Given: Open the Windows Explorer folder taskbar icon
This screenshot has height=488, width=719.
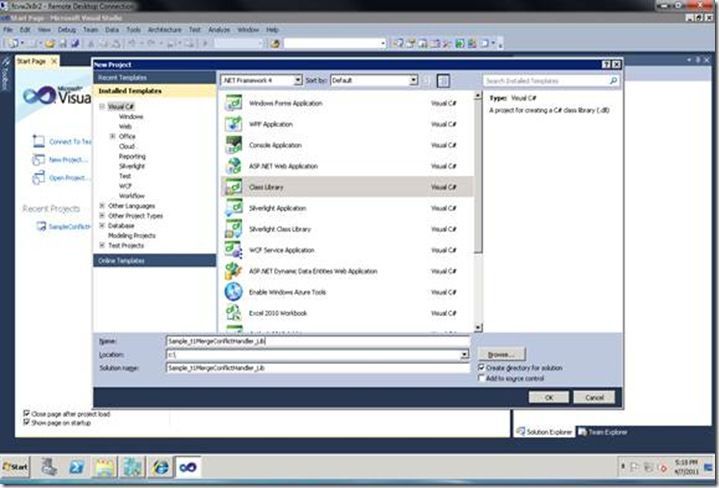Looking at the screenshot, I should 105,467.
